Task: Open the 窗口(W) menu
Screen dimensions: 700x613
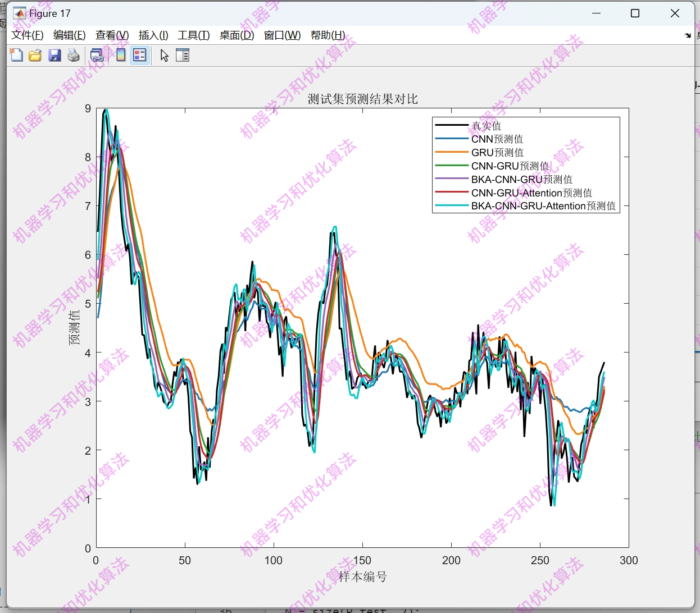Action: coord(283,35)
